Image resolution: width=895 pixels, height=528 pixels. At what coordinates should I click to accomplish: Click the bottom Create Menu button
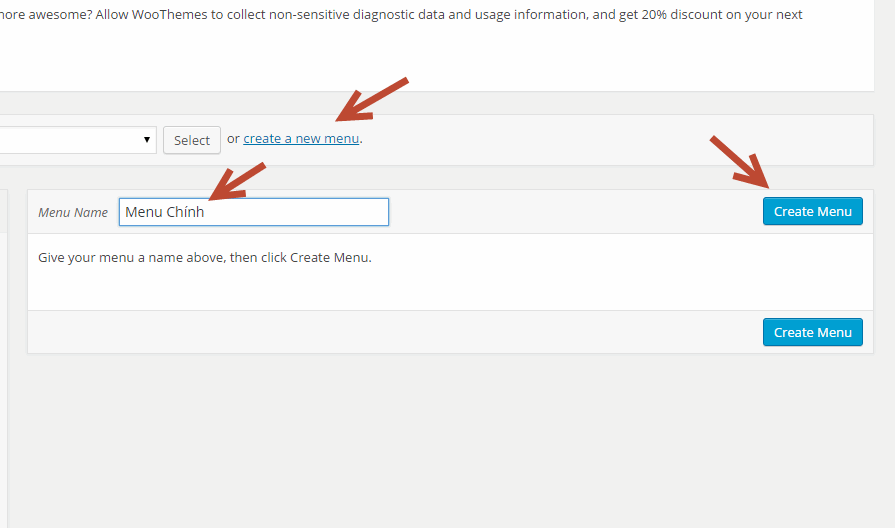pos(812,332)
